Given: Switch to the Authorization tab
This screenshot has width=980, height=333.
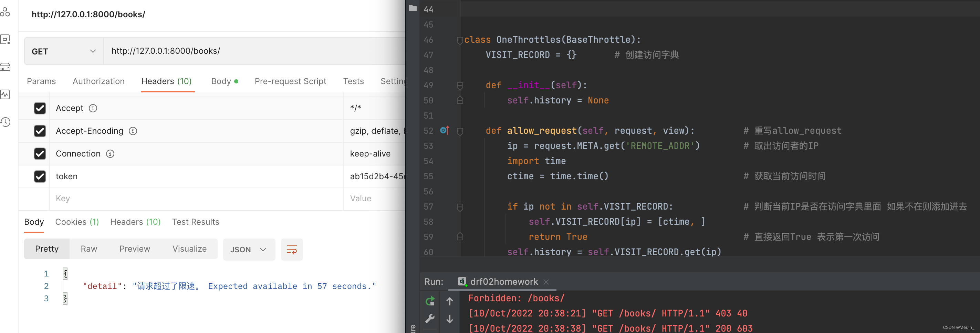Looking at the screenshot, I should [x=98, y=81].
